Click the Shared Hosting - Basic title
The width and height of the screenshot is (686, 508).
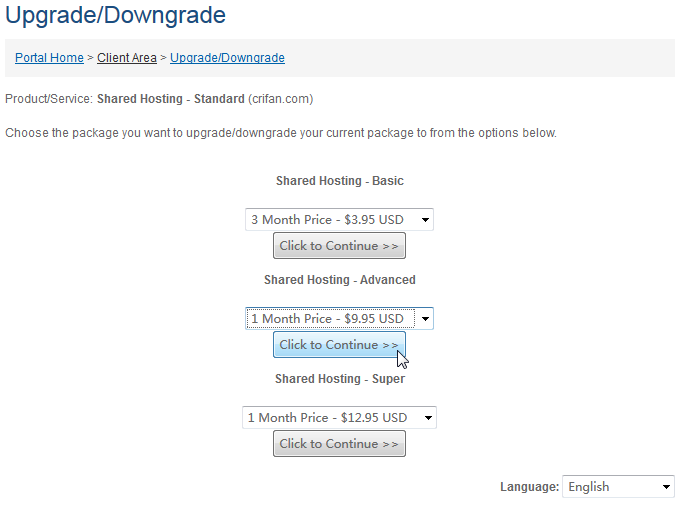(x=340, y=181)
